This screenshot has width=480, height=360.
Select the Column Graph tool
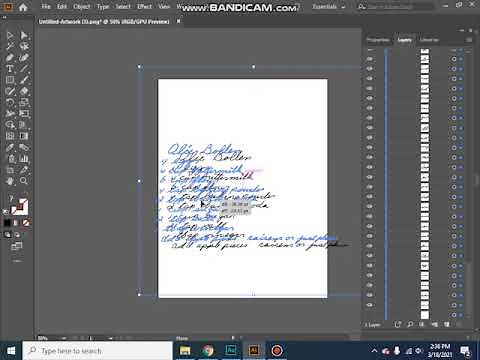click(x=24, y=159)
